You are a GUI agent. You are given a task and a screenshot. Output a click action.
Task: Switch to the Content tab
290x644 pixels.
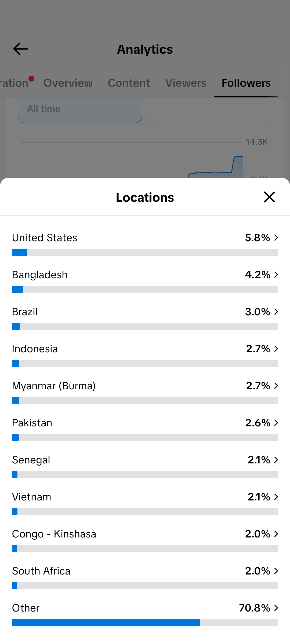(129, 83)
